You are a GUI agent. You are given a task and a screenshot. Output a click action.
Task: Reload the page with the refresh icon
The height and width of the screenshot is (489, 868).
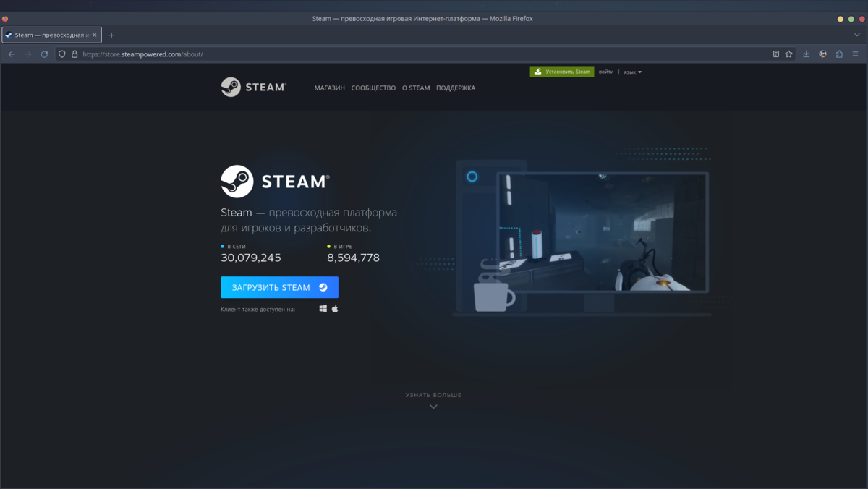(44, 54)
